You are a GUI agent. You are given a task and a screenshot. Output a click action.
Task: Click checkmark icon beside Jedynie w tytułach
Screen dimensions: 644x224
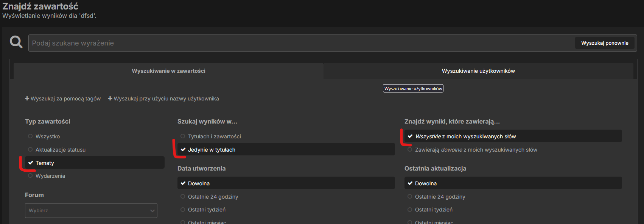183,150
